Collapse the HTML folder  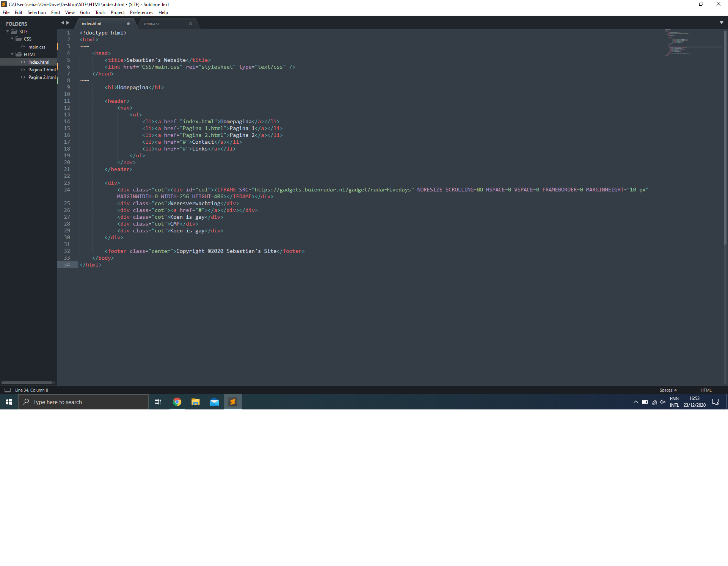pos(12,54)
